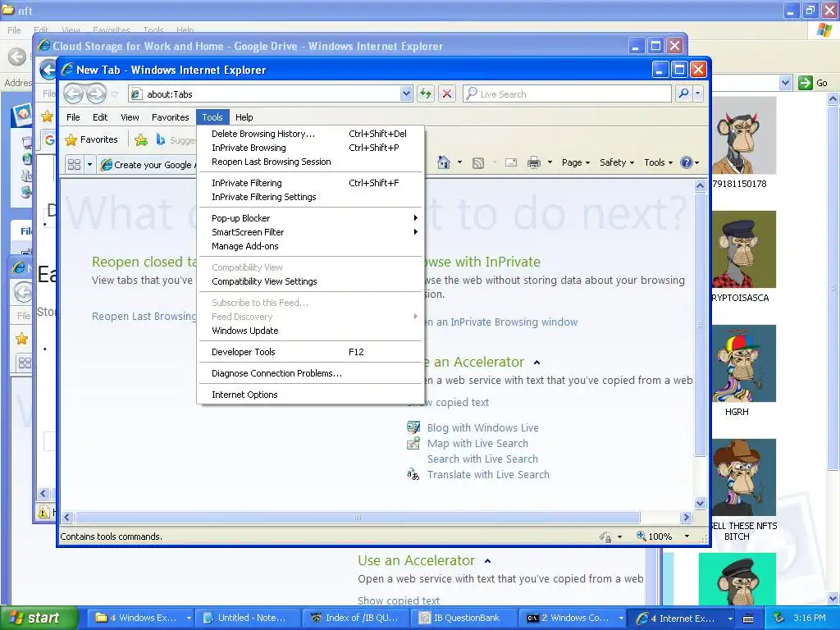Select Internet Options menu entry
The height and width of the screenshot is (630, 840).
[310, 395]
